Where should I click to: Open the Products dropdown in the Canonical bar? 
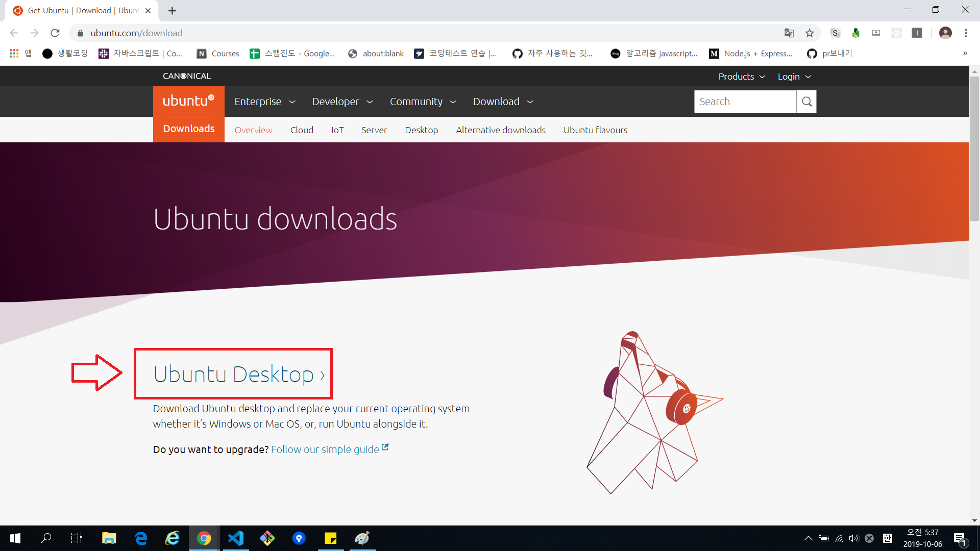coord(741,77)
